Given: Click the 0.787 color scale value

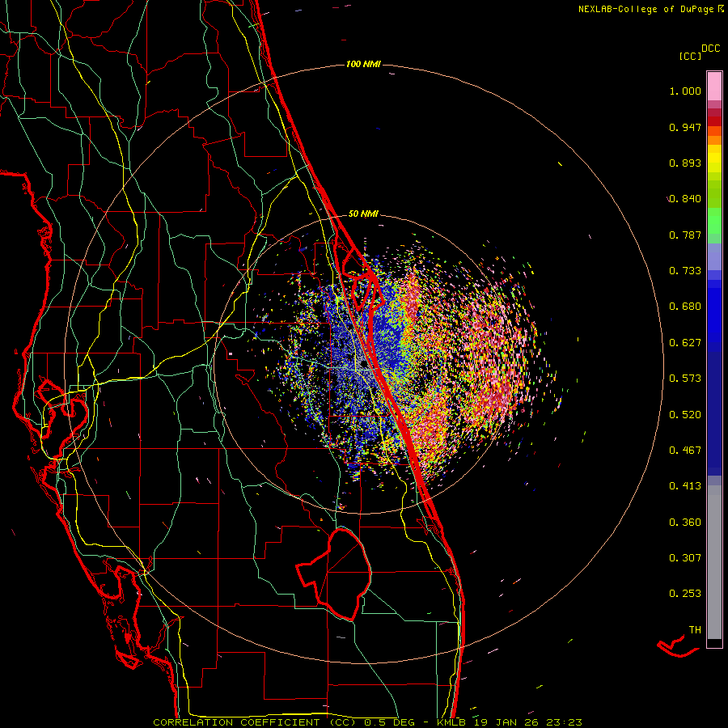Looking at the screenshot, I should [685, 235].
